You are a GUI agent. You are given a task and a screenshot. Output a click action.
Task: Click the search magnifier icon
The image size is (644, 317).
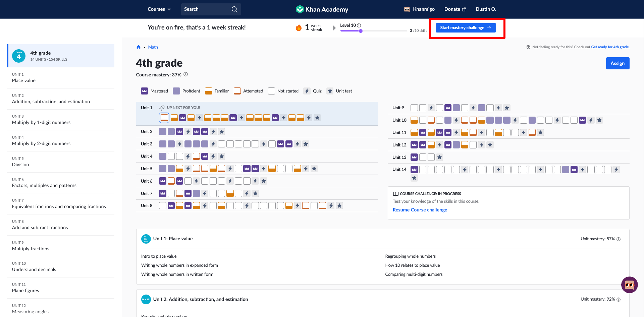[234, 9]
